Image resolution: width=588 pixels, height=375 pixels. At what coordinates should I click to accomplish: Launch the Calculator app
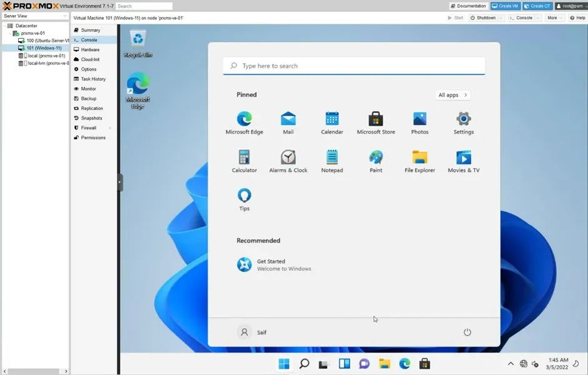[244, 157]
